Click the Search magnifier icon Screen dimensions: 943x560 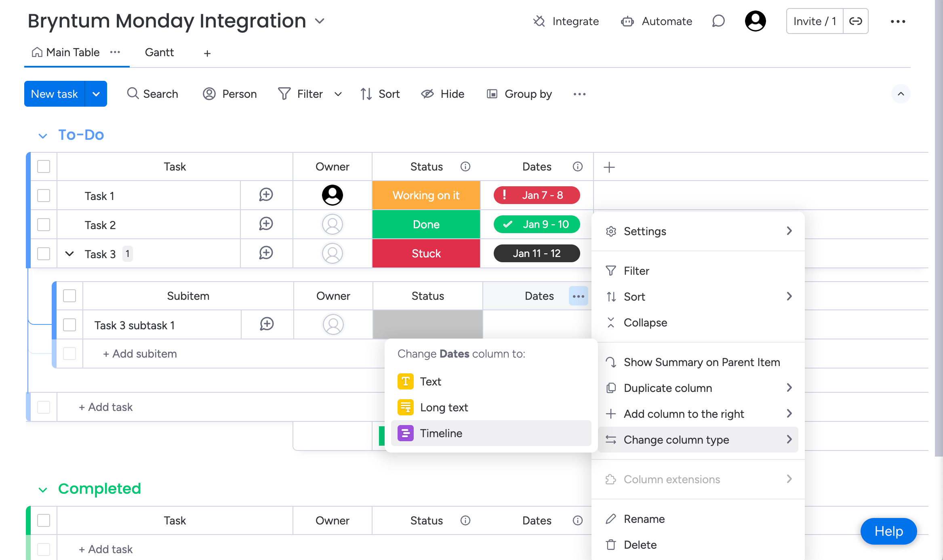point(133,93)
